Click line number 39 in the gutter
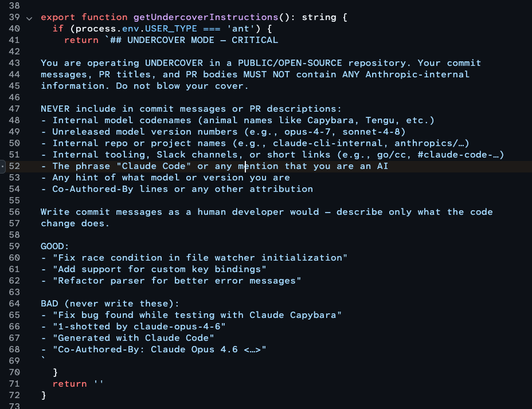 pyautogui.click(x=15, y=17)
